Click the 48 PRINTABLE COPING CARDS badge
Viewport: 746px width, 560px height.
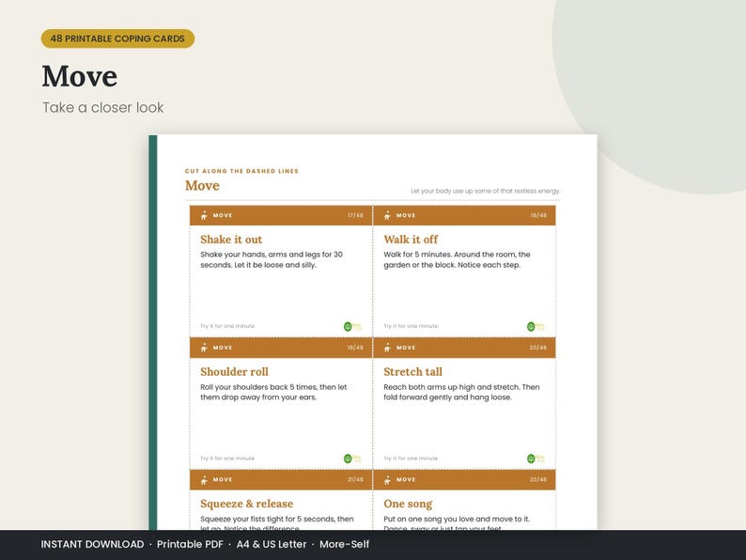click(x=117, y=39)
